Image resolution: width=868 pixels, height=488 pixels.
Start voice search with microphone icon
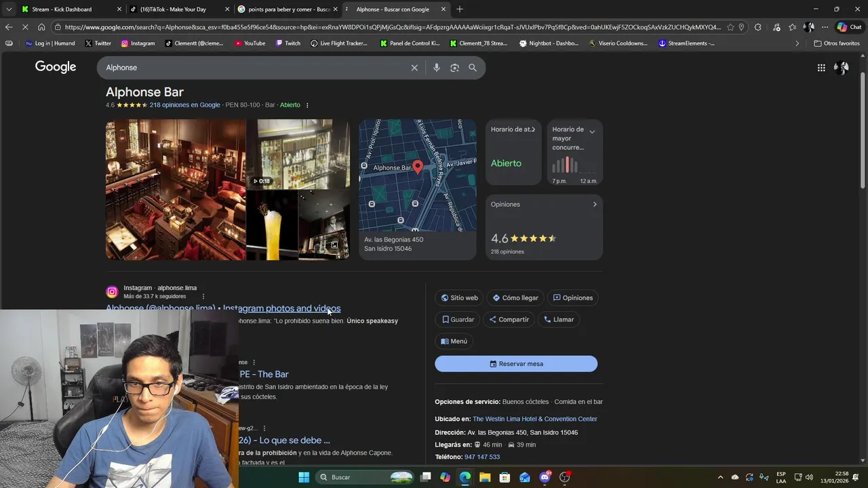(x=437, y=68)
